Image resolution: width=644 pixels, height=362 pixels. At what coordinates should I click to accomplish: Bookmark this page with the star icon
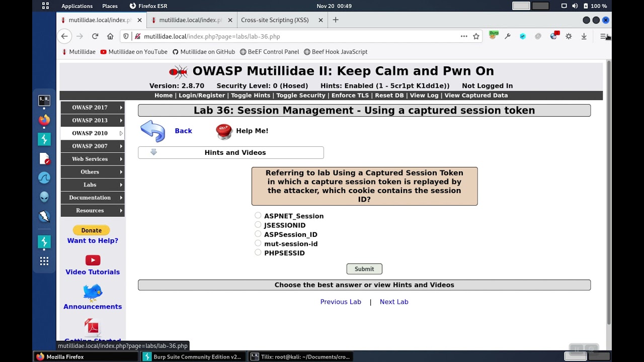[x=476, y=36]
